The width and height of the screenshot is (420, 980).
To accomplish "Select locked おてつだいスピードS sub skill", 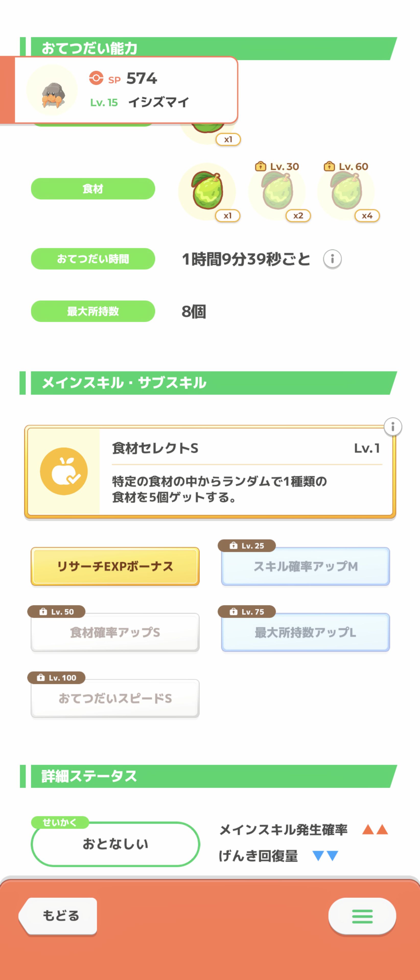I will (115, 699).
